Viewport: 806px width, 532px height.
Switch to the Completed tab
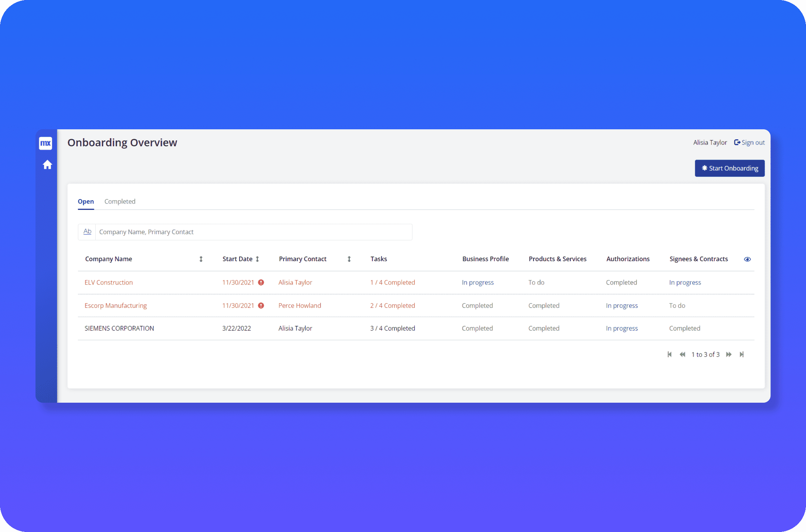tap(120, 201)
